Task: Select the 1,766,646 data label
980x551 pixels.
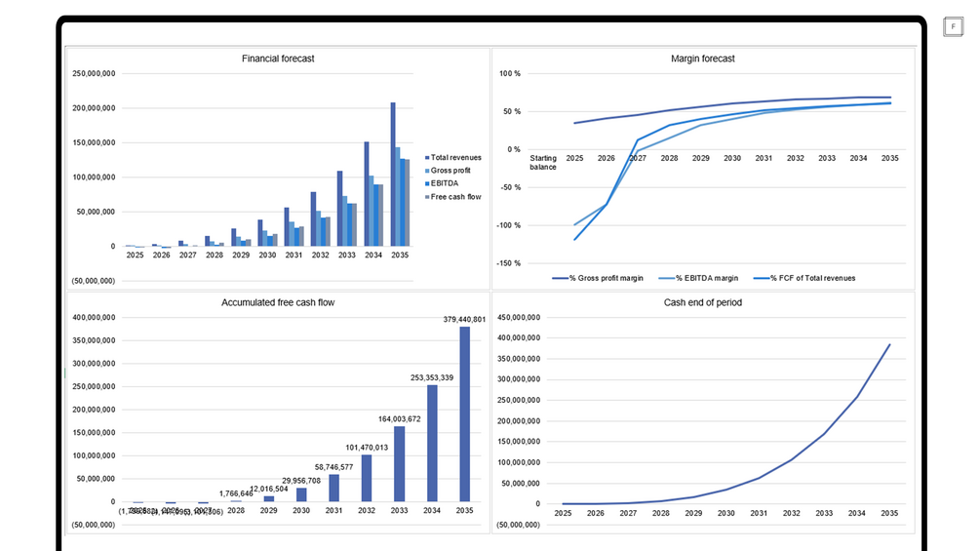Action: (236, 494)
